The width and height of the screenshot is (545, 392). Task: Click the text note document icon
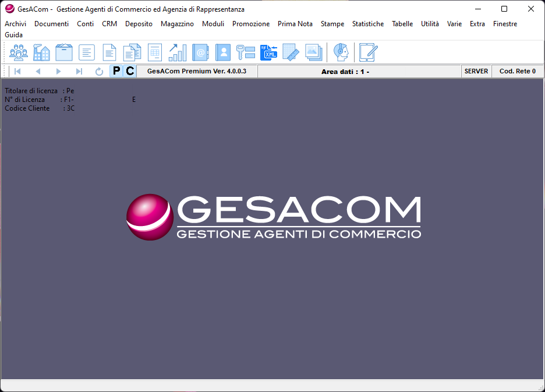click(87, 52)
